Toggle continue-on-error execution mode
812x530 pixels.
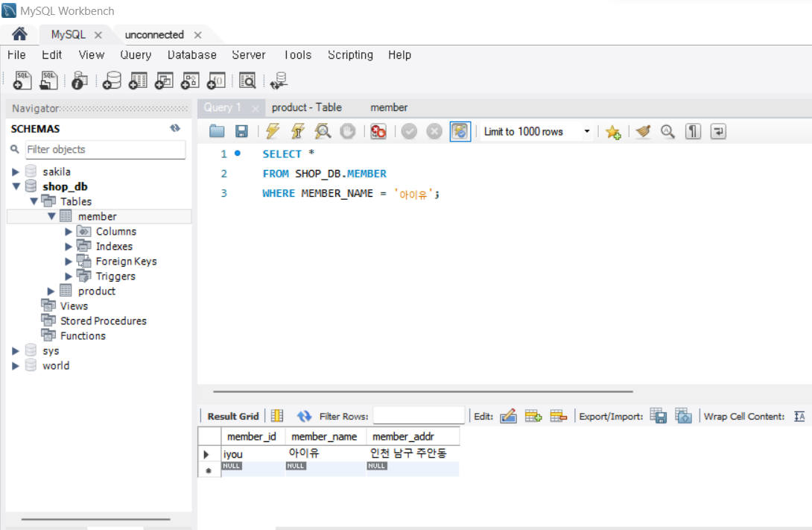(x=378, y=132)
